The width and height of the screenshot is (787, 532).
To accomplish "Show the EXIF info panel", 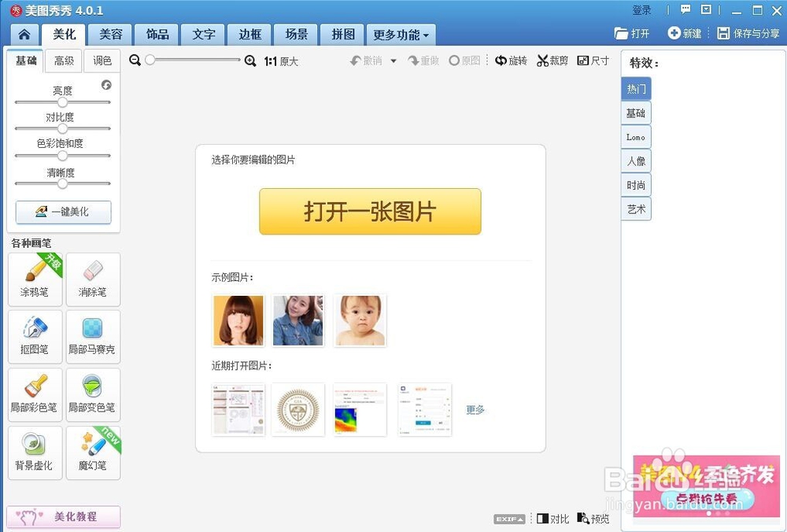I will [x=509, y=519].
